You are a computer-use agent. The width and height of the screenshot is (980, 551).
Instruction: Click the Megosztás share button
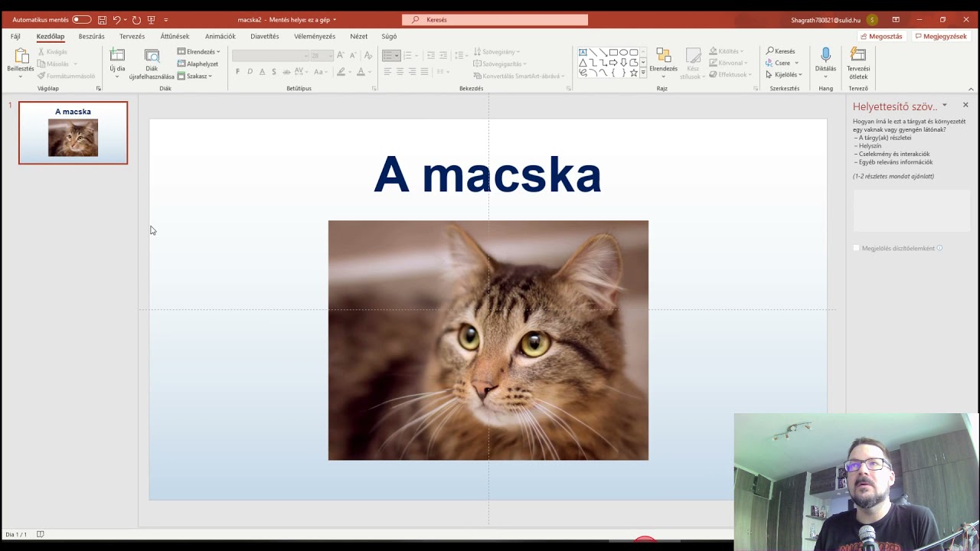point(881,36)
